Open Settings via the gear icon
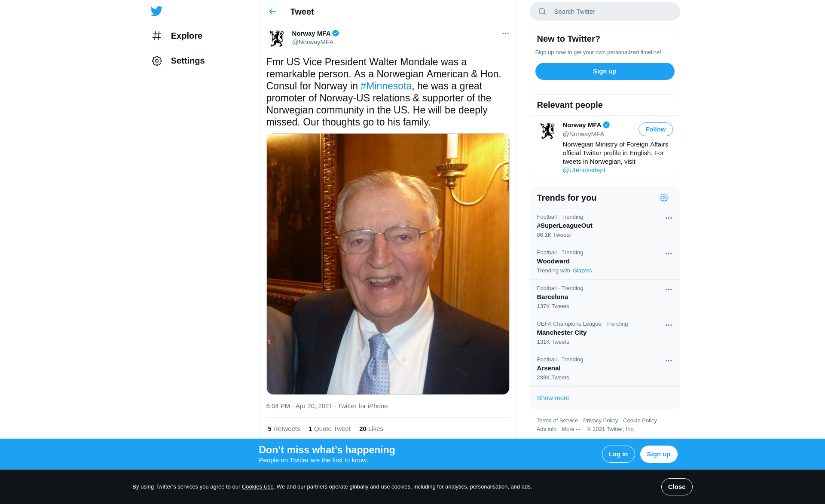 157,61
